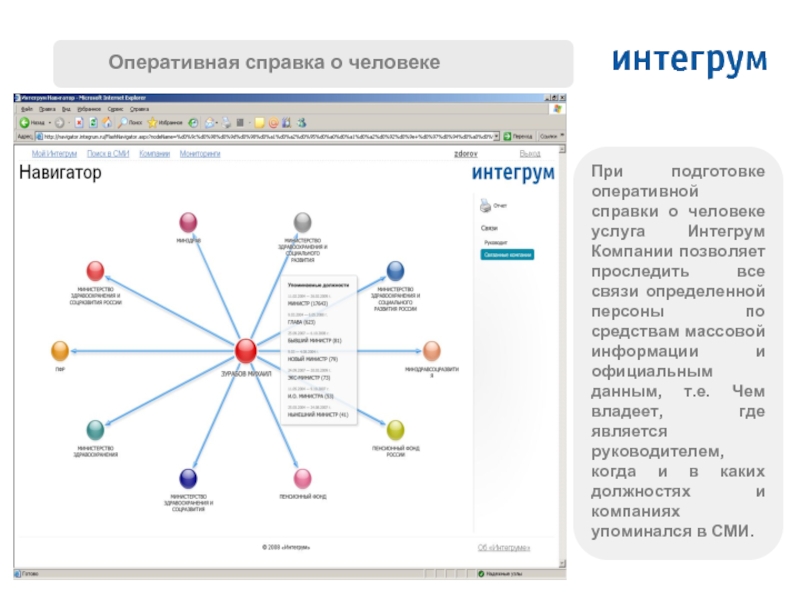The image size is (800, 600).
Task: Click the trusted sites status bar icon
Action: pos(481,574)
